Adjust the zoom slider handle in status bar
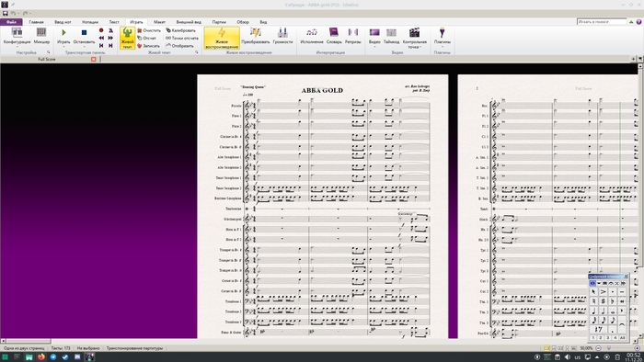This screenshot has height=362, width=644. 609,348
